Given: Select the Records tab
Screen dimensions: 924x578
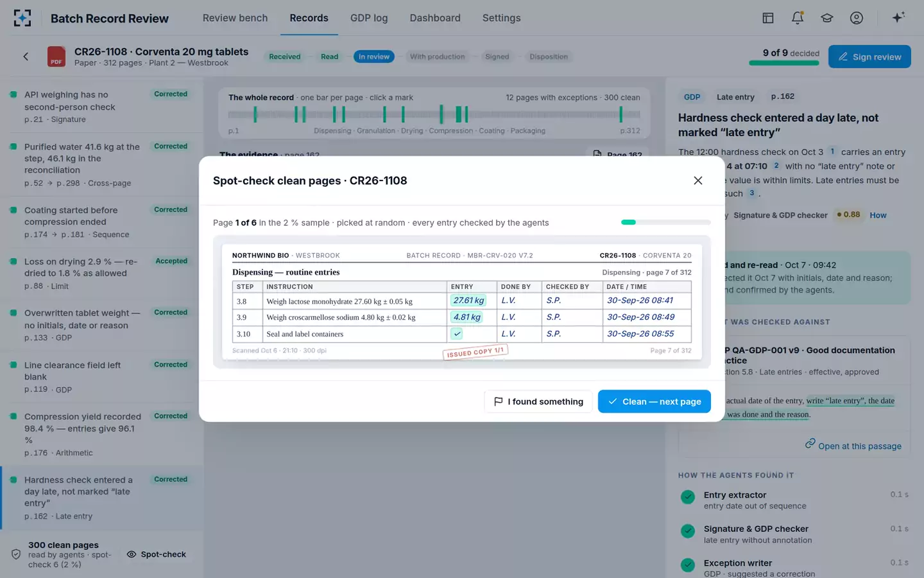Looking at the screenshot, I should click(309, 18).
